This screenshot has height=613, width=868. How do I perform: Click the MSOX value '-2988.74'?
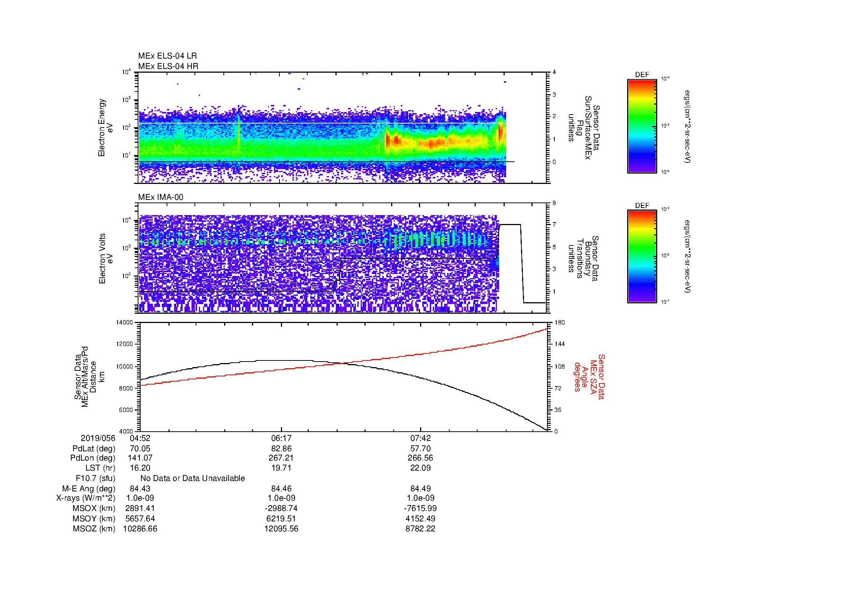point(281,508)
